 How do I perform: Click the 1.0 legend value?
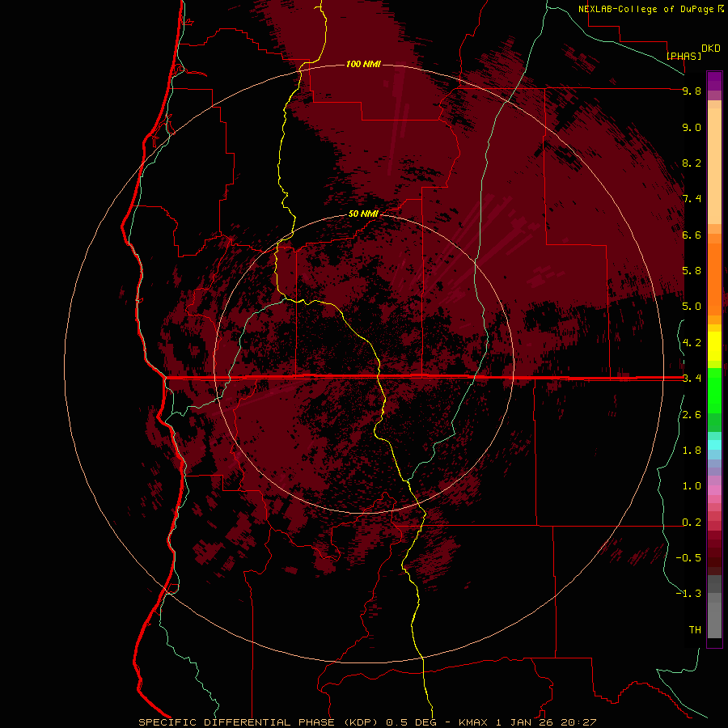[x=692, y=486]
